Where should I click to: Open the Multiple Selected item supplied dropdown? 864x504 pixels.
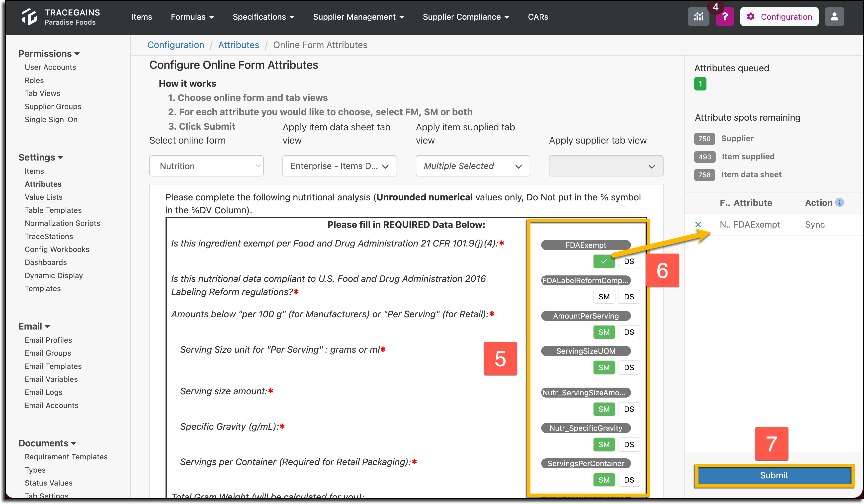(x=473, y=166)
